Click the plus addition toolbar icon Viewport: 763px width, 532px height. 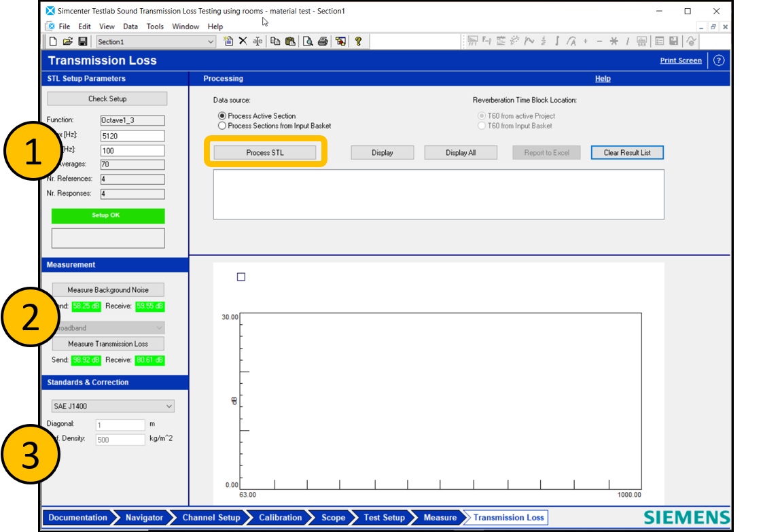point(586,41)
